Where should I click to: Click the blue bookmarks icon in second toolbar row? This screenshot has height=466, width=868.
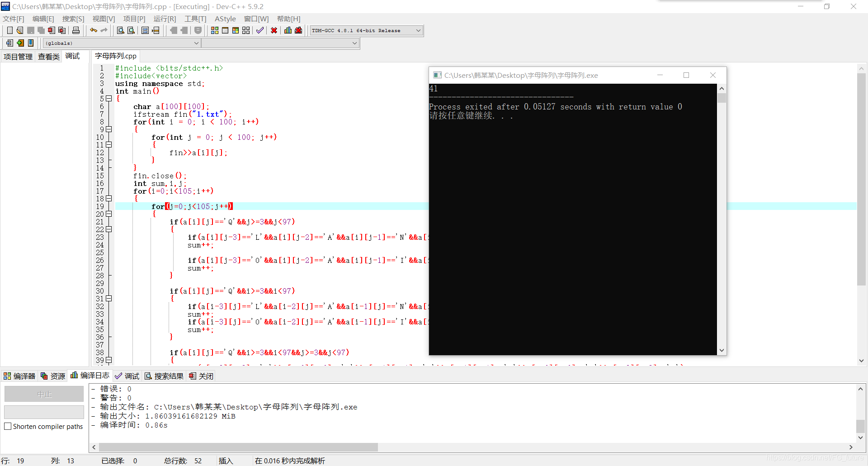point(31,43)
